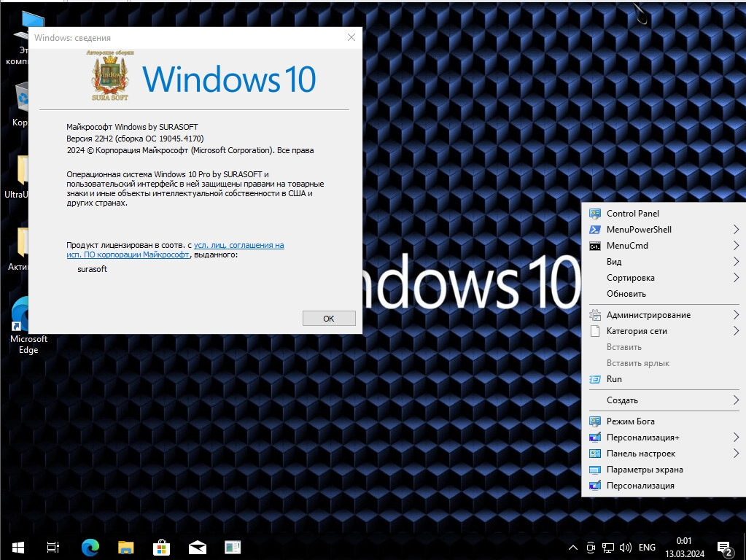The image size is (746, 560).
Task: Expand the Администрирование submenu
Action: pyautogui.click(x=736, y=315)
